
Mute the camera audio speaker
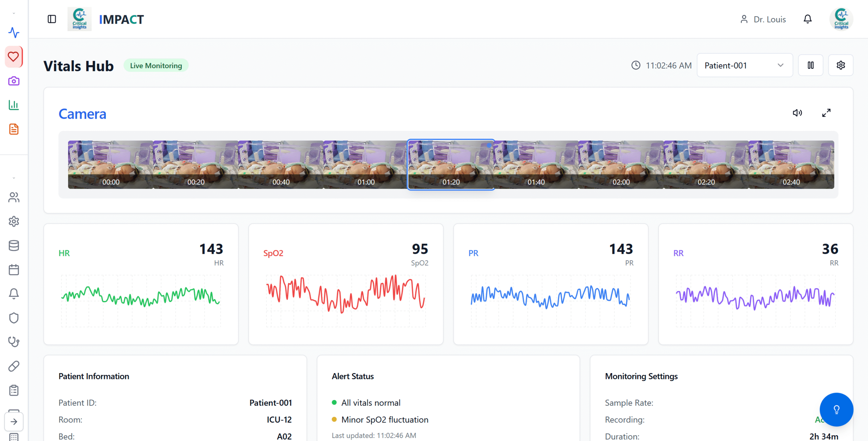(797, 113)
